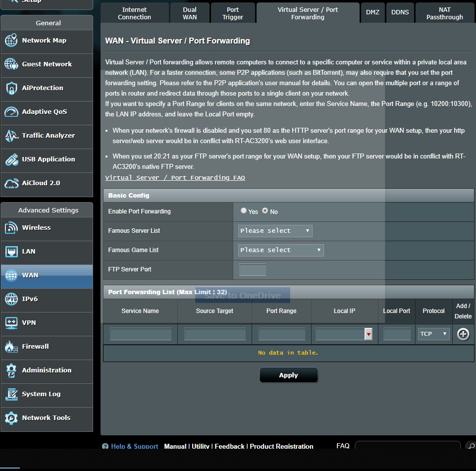Go to the DDNS tab

point(400,12)
